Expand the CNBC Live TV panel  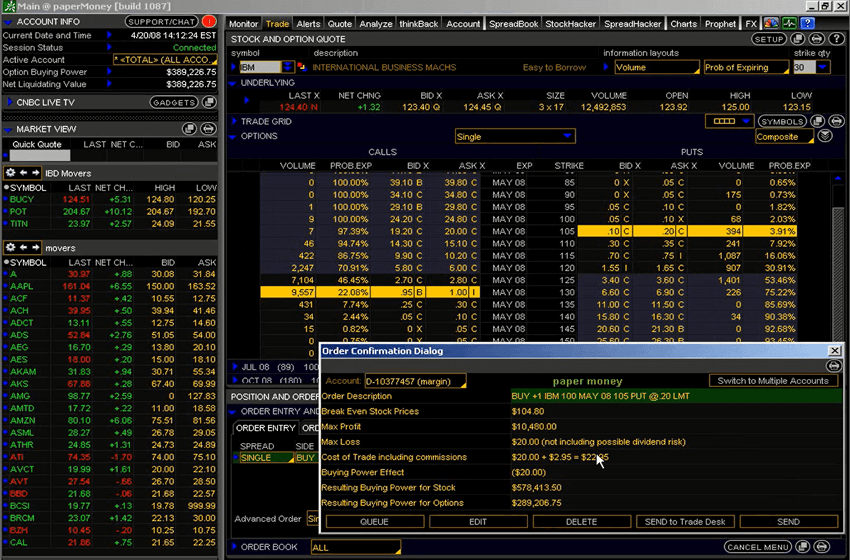(9, 102)
